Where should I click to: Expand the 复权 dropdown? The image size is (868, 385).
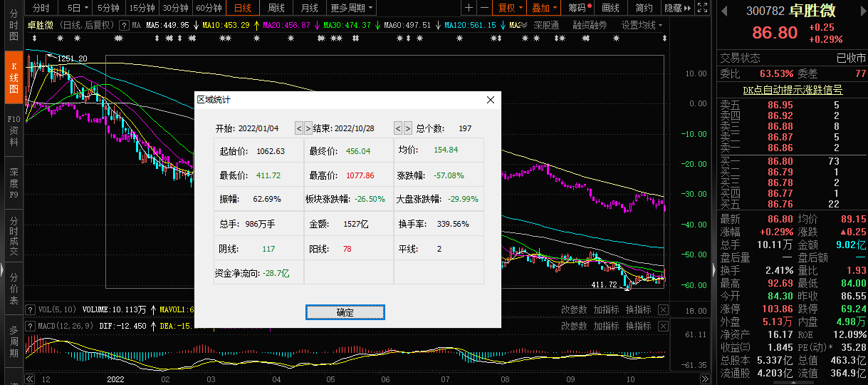510,8
